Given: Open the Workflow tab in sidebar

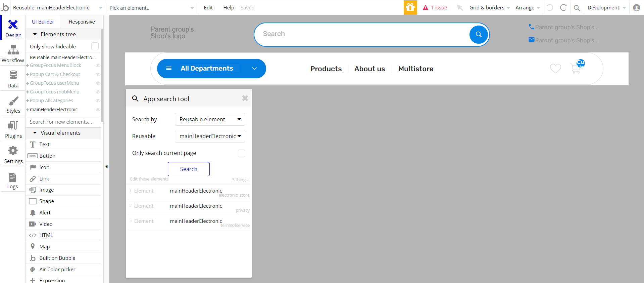Looking at the screenshot, I should (x=13, y=54).
